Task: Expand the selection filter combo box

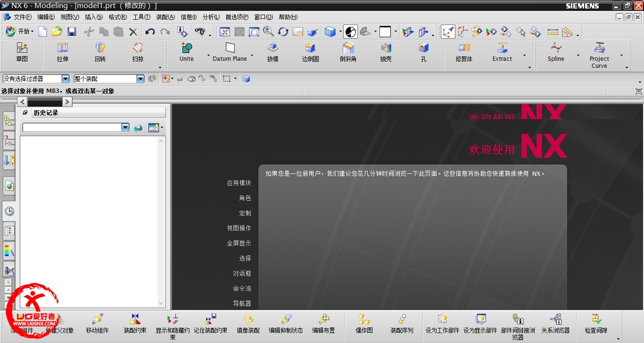Action: click(x=66, y=79)
